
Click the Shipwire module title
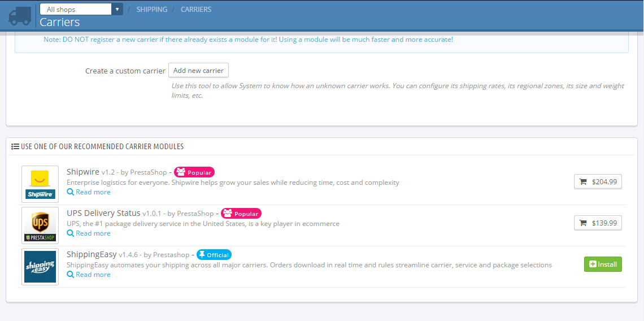click(x=83, y=172)
